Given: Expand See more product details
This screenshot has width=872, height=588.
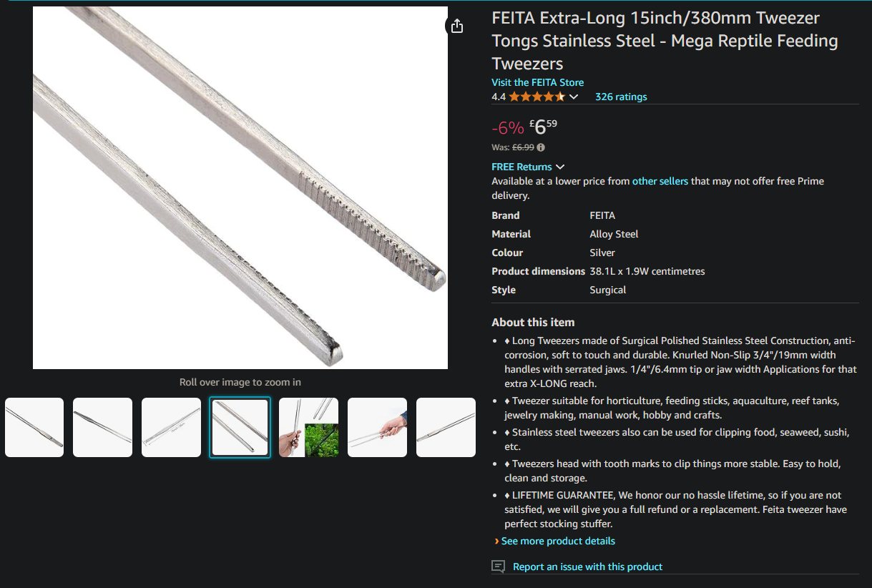Looking at the screenshot, I should click(557, 541).
